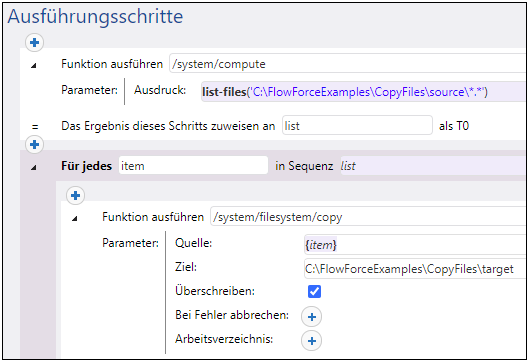Image resolution: width=529 pixels, height=362 pixels.
Task: Select the 'Quelle:' parameter label
Action: (x=193, y=243)
